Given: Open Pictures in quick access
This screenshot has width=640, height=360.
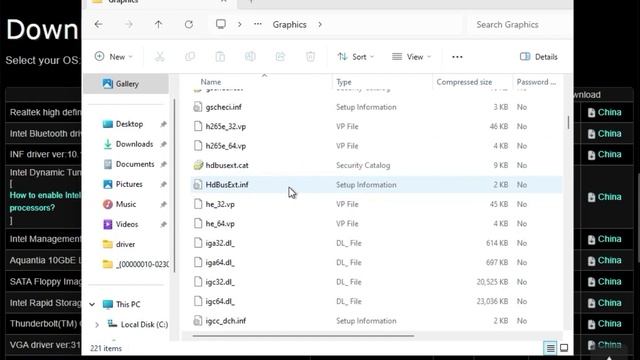Looking at the screenshot, I should tap(129, 184).
